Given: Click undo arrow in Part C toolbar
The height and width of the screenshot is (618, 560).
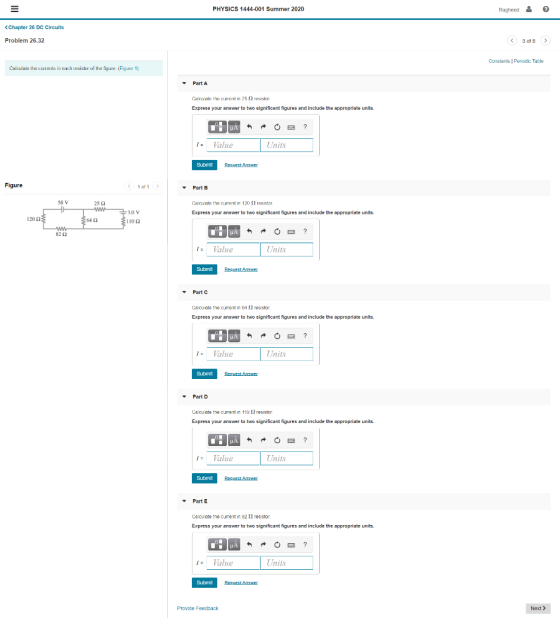Looking at the screenshot, I should pyautogui.click(x=249, y=336).
